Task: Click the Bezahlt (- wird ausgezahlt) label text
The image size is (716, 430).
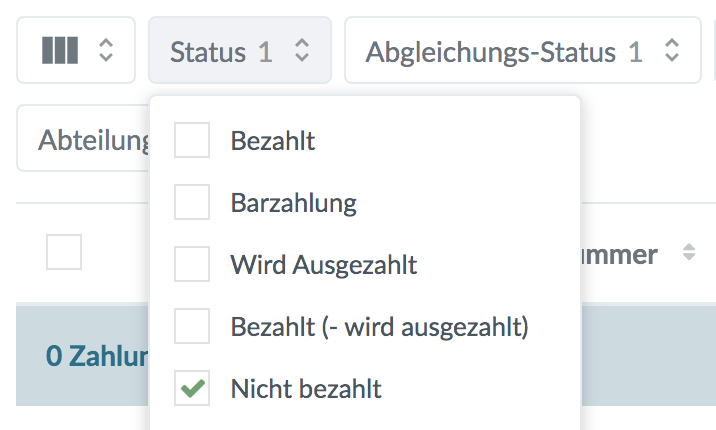Action: tap(379, 326)
